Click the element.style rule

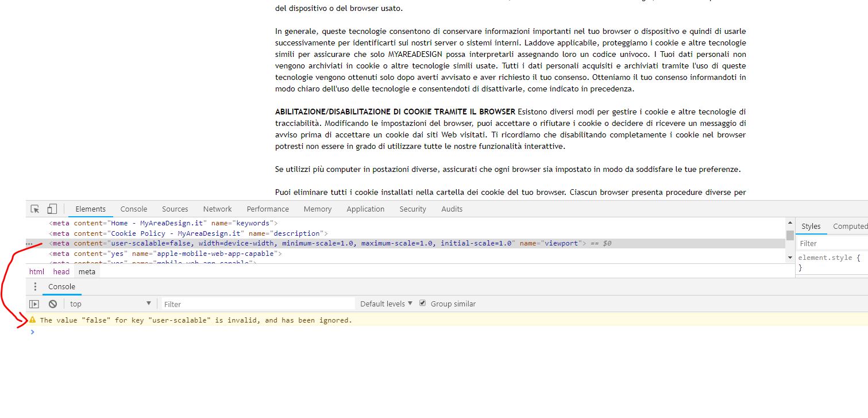(829, 263)
